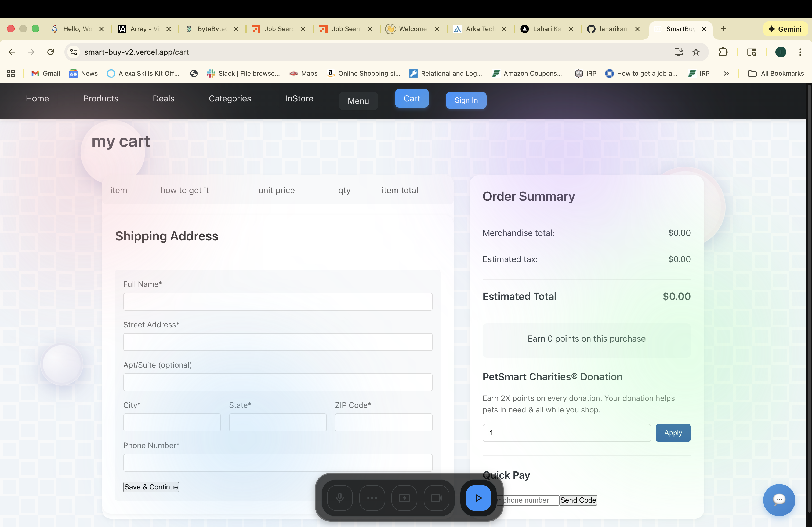Click the browser forward arrow
The width and height of the screenshot is (812, 527).
tap(31, 52)
